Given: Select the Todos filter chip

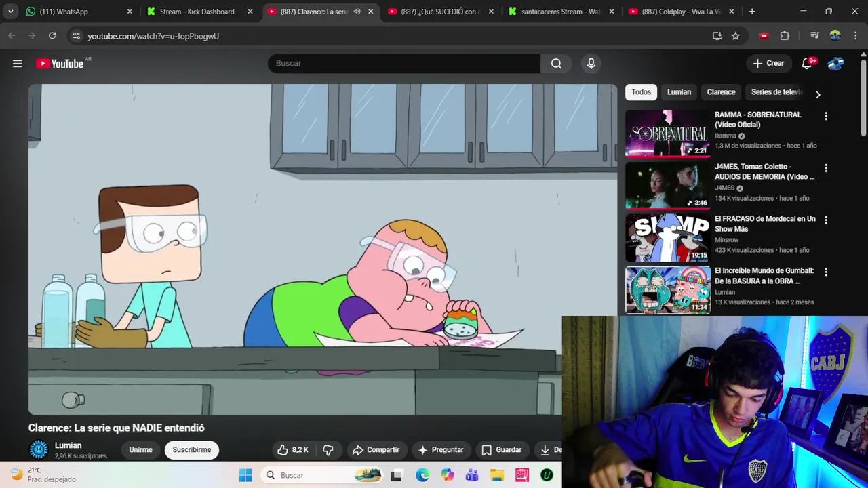Looking at the screenshot, I should [x=642, y=92].
